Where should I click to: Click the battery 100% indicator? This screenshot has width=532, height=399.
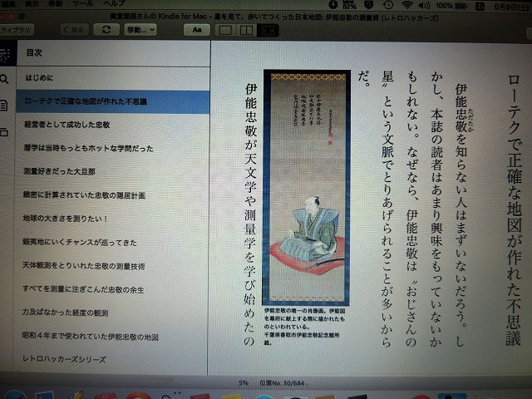point(451,6)
